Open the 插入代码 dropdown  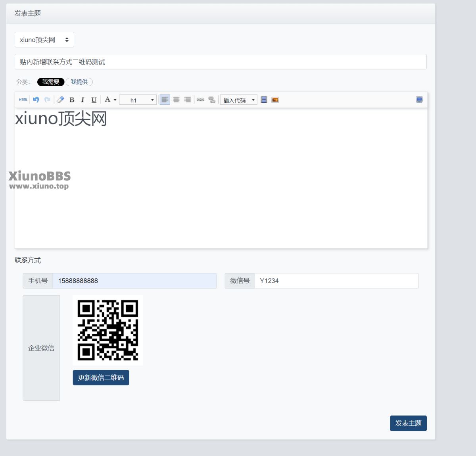pos(239,100)
